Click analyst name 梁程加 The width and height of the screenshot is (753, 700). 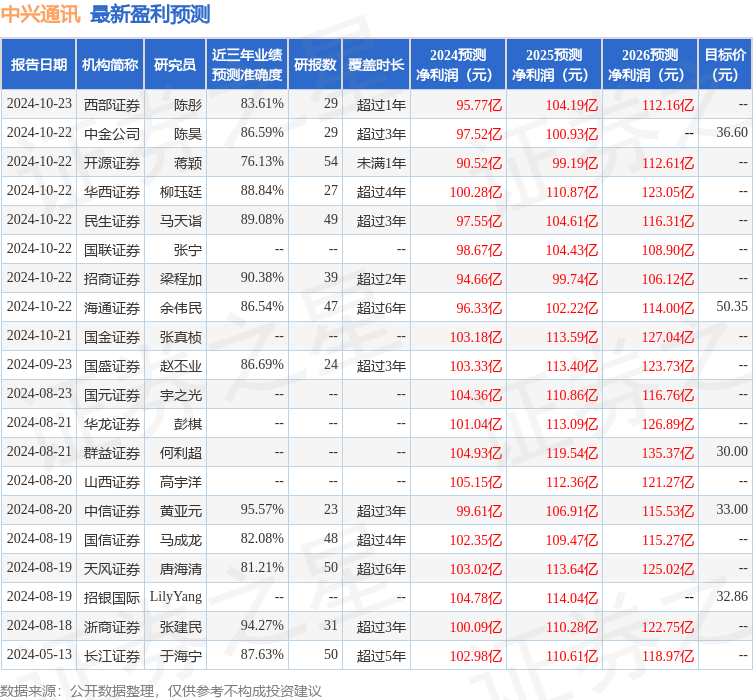(181, 278)
